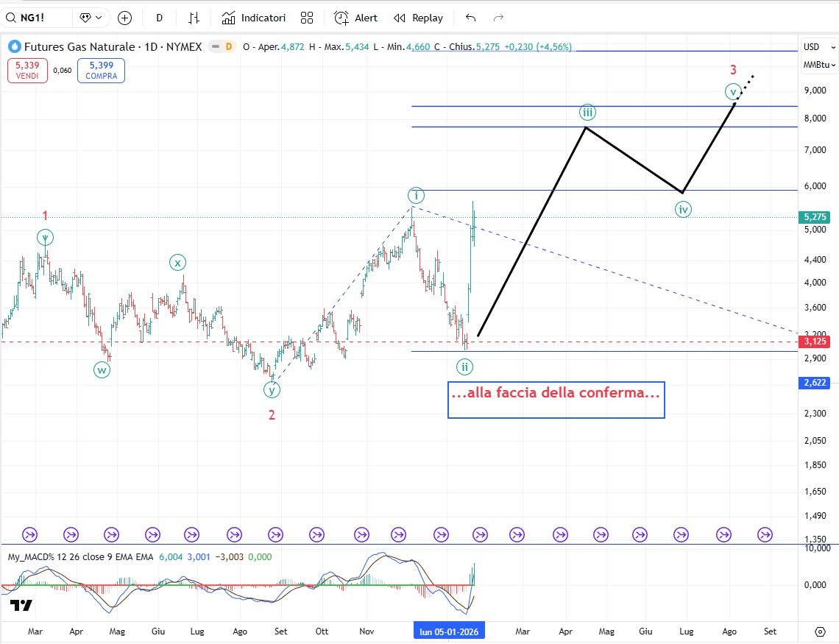
Task: Click the TradingView logo
Action: coord(21,605)
